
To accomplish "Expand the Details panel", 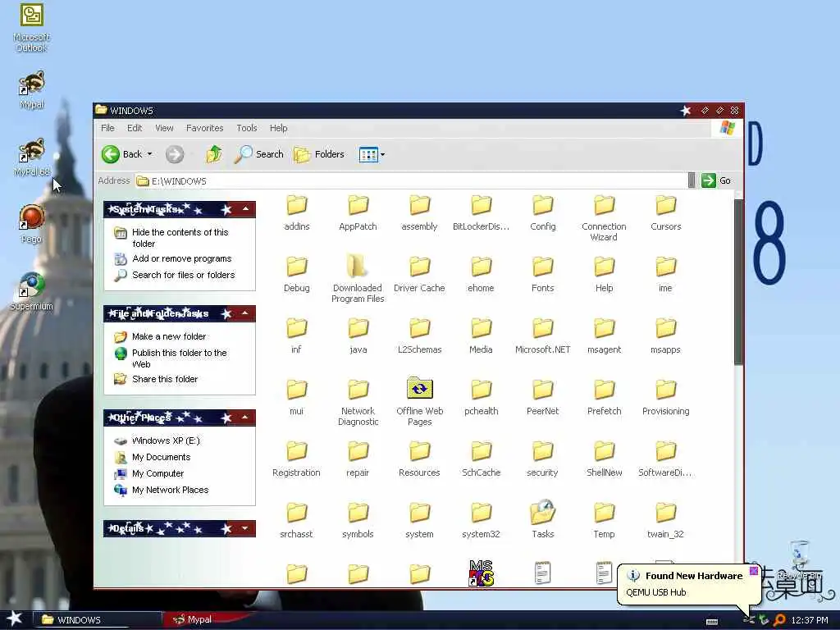I will [245, 528].
